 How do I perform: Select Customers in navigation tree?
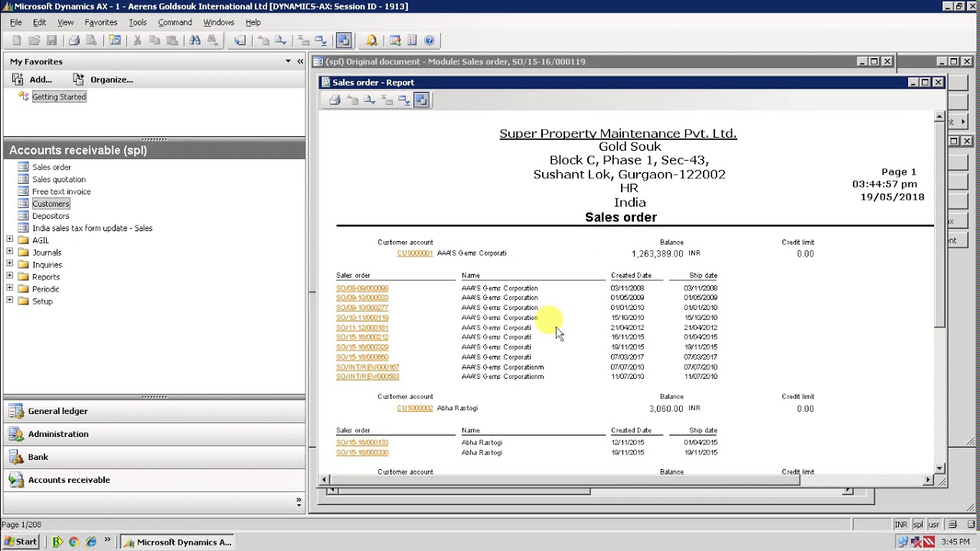tap(51, 204)
